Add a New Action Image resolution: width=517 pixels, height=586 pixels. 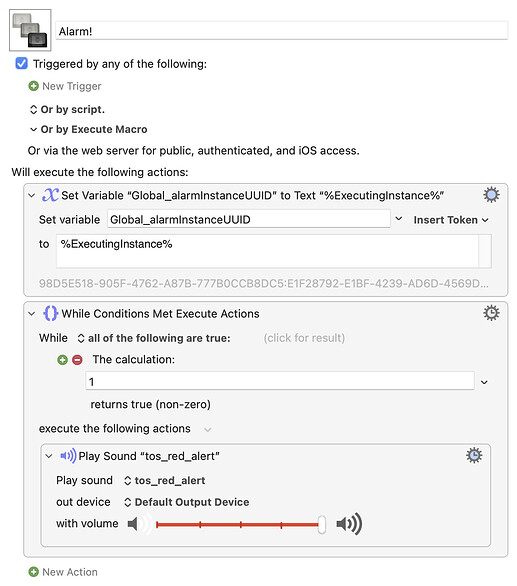(63, 572)
